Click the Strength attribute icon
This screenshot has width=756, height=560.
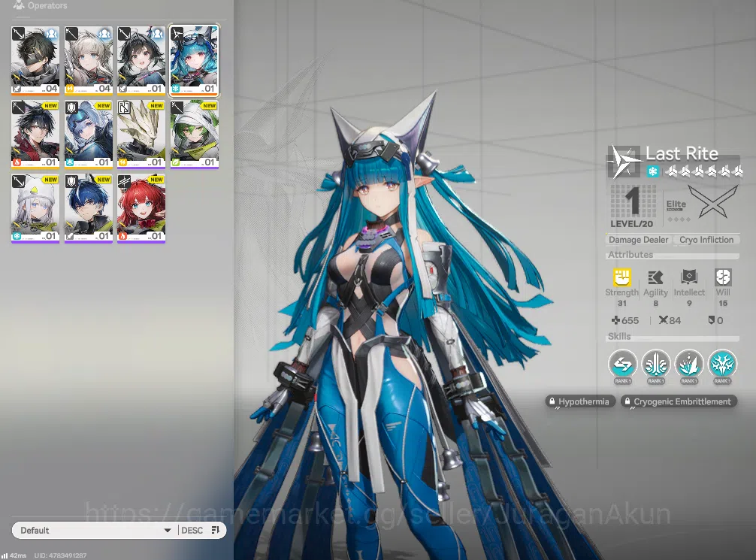click(622, 277)
